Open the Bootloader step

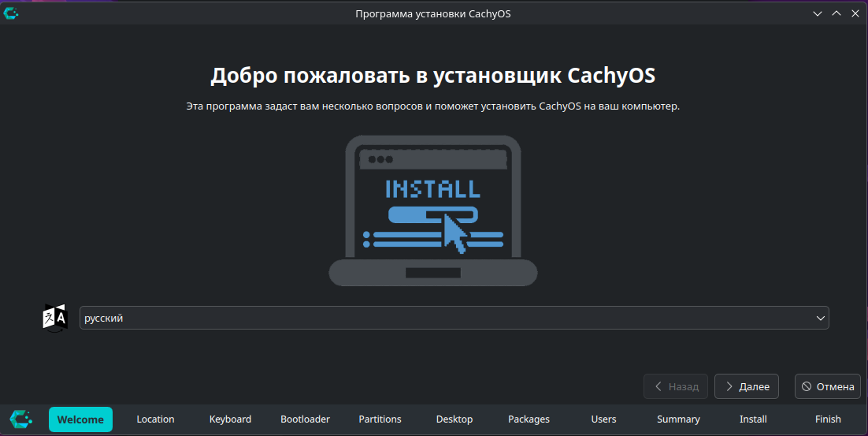(x=305, y=419)
